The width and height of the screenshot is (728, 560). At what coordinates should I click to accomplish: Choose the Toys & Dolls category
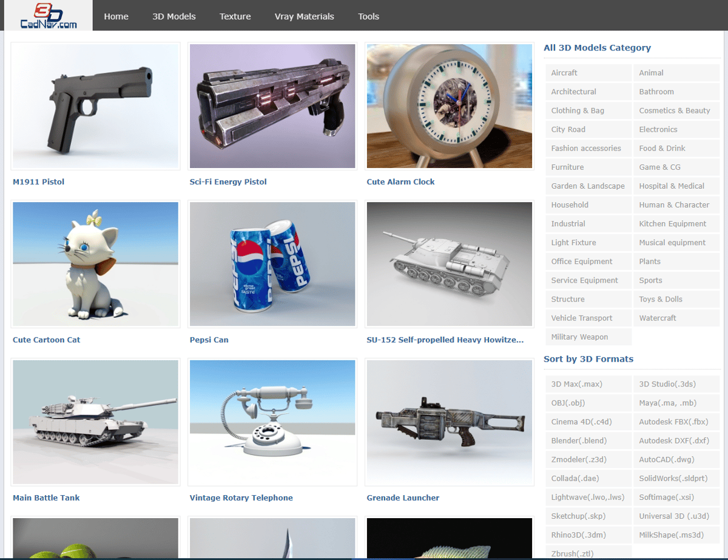tap(676, 299)
